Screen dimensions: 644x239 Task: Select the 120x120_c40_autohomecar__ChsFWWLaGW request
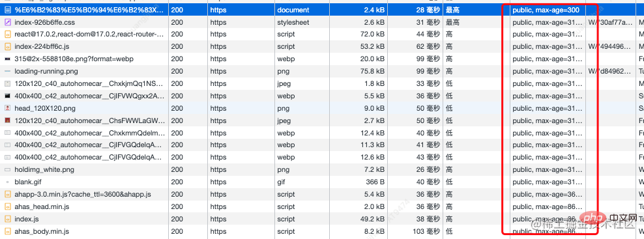(x=89, y=120)
